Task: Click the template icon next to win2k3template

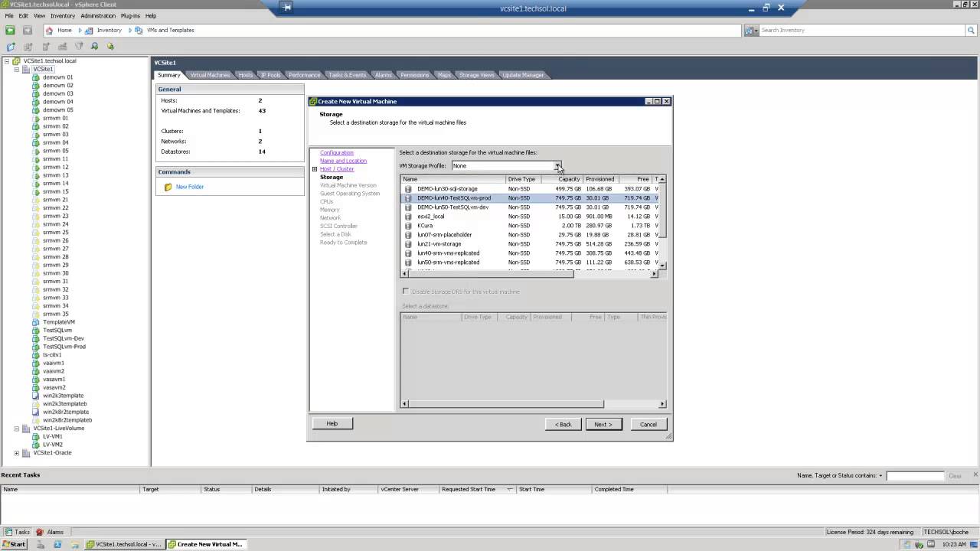Action: tap(36, 396)
